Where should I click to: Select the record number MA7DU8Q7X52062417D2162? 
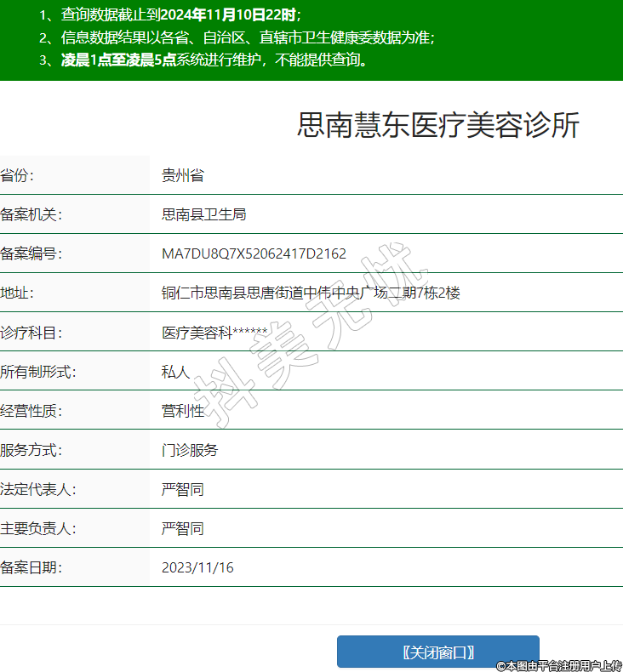click(x=254, y=253)
